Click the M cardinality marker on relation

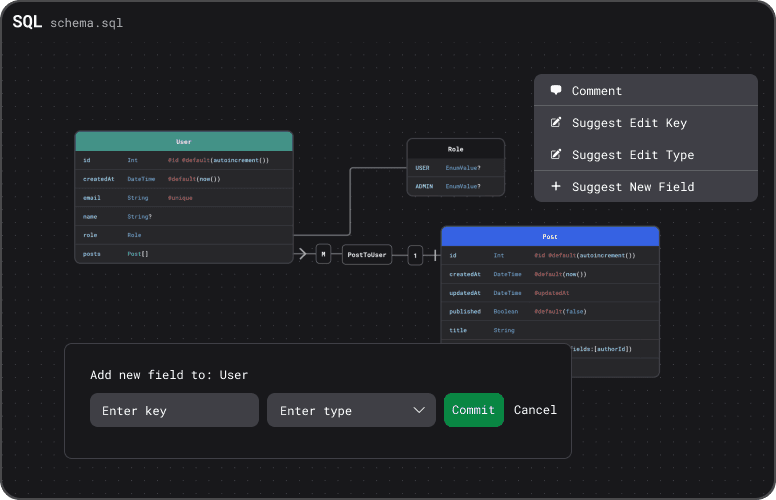click(323, 255)
